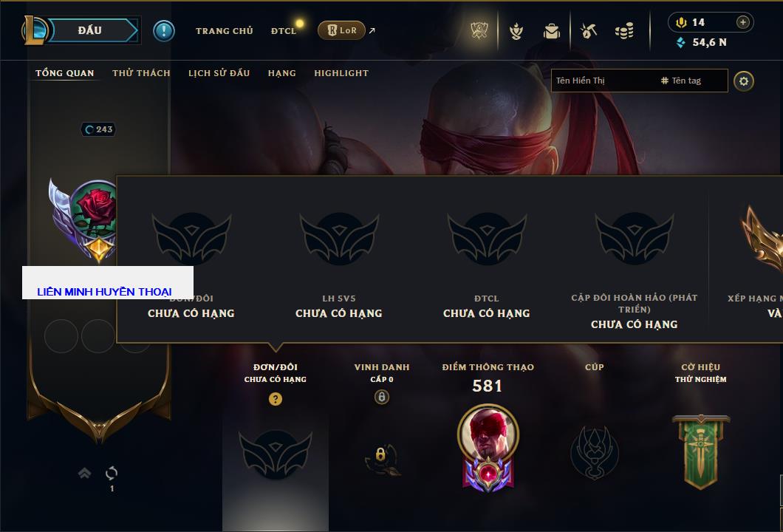Viewport: 783px width, 532px height.
Task: Open the Clash trophy icon
Action: tap(479, 31)
